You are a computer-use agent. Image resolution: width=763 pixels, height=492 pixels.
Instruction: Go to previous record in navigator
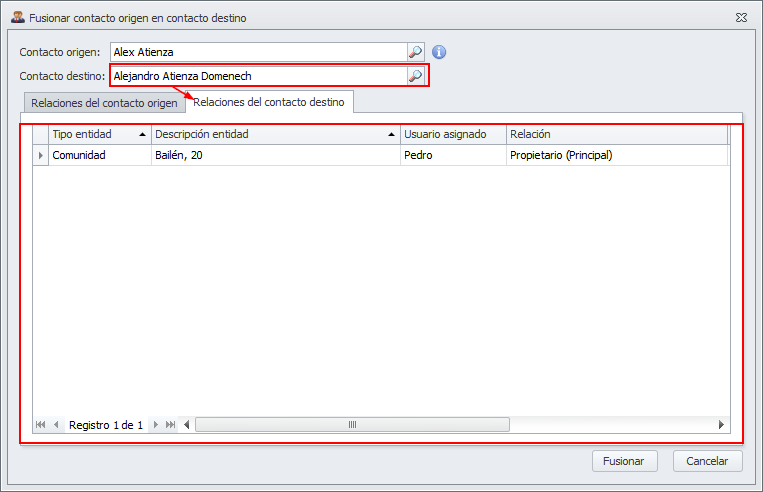coord(56,425)
